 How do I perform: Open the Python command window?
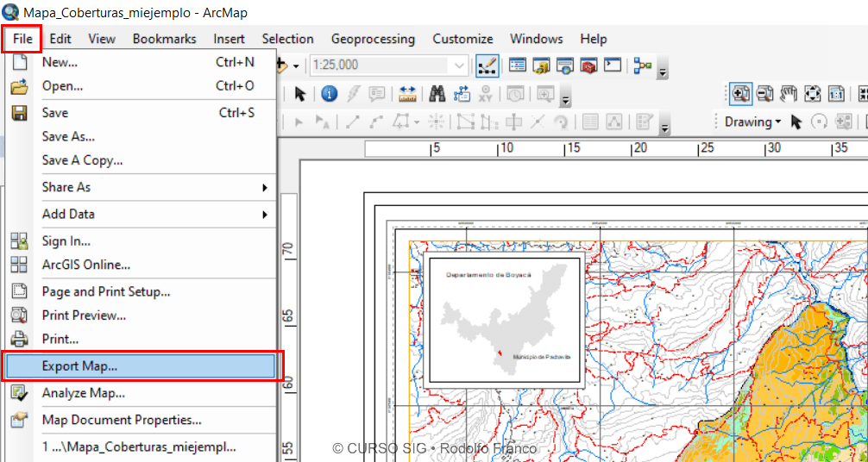[x=613, y=66]
